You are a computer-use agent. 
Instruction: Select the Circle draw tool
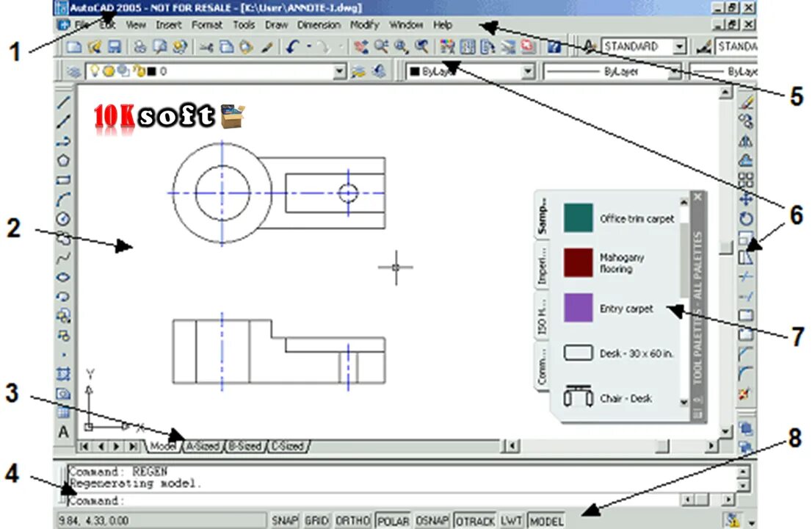pyautogui.click(x=63, y=219)
